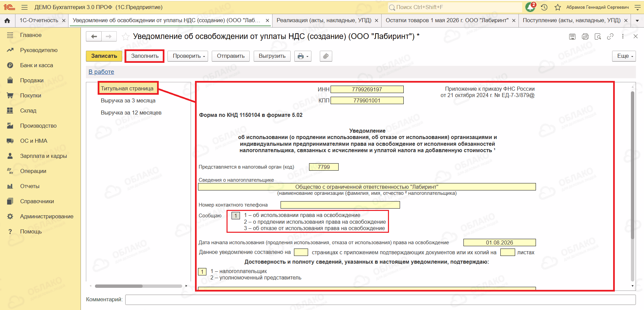Screen dimensions: 644x310
Task: Click the printer icon in header
Action: point(585,37)
